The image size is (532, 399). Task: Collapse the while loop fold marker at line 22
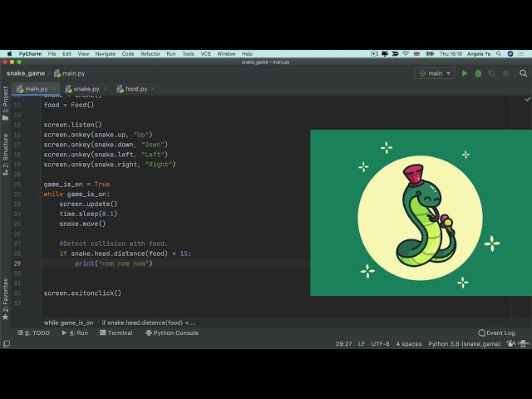(41, 194)
